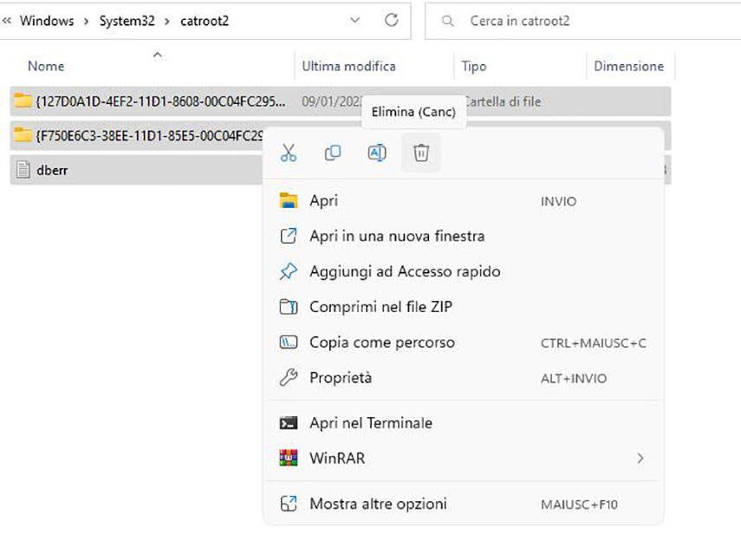Click the Terminal icon in context menu
This screenshot has width=741, height=560.
tap(289, 423)
